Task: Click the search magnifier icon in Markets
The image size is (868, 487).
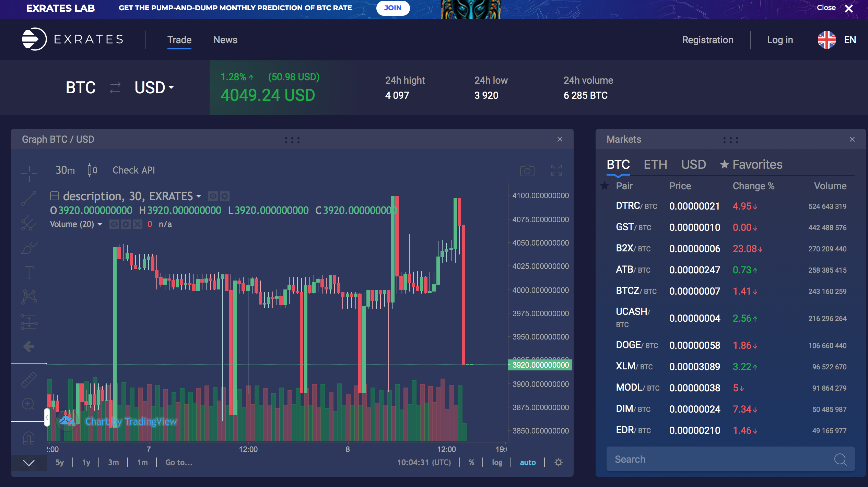Action: tap(840, 459)
